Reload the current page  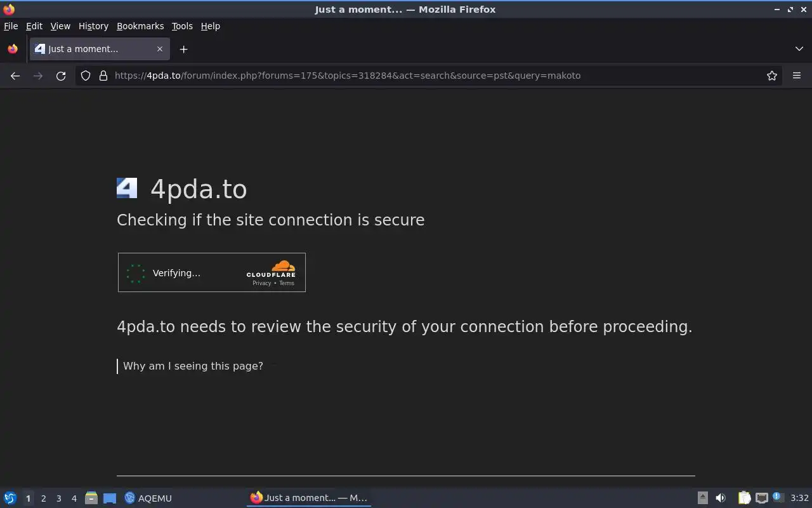click(61, 76)
